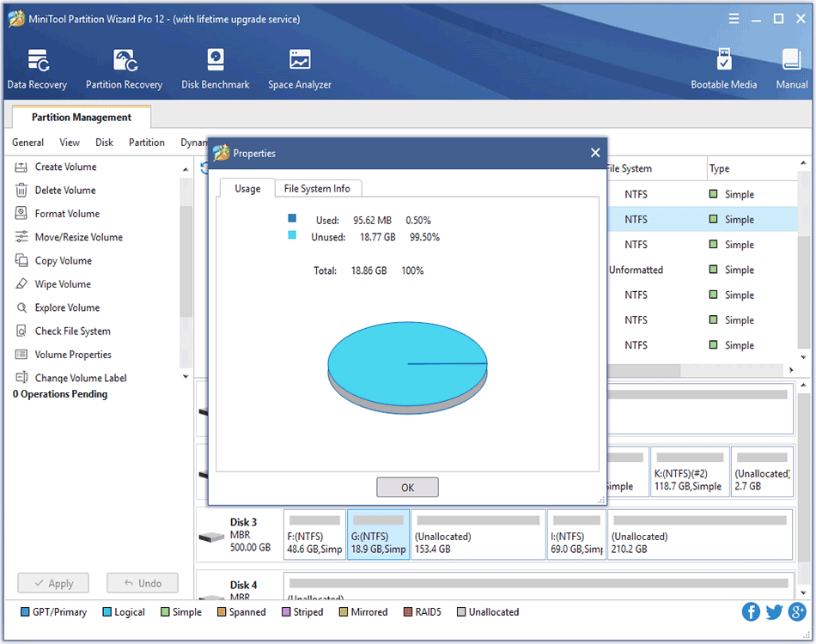Select the G:(NTFS) 18.9 GB partition block

tap(378, 535)
